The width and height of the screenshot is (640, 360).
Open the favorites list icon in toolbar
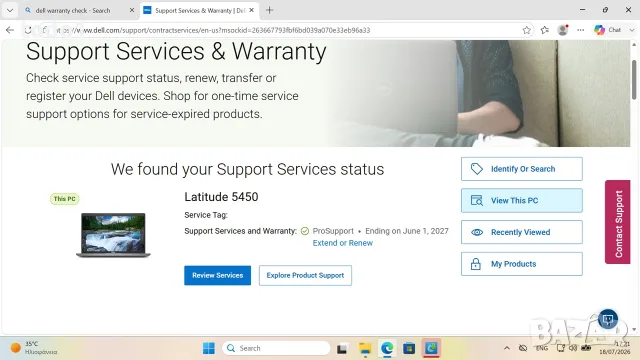(544, 30)
